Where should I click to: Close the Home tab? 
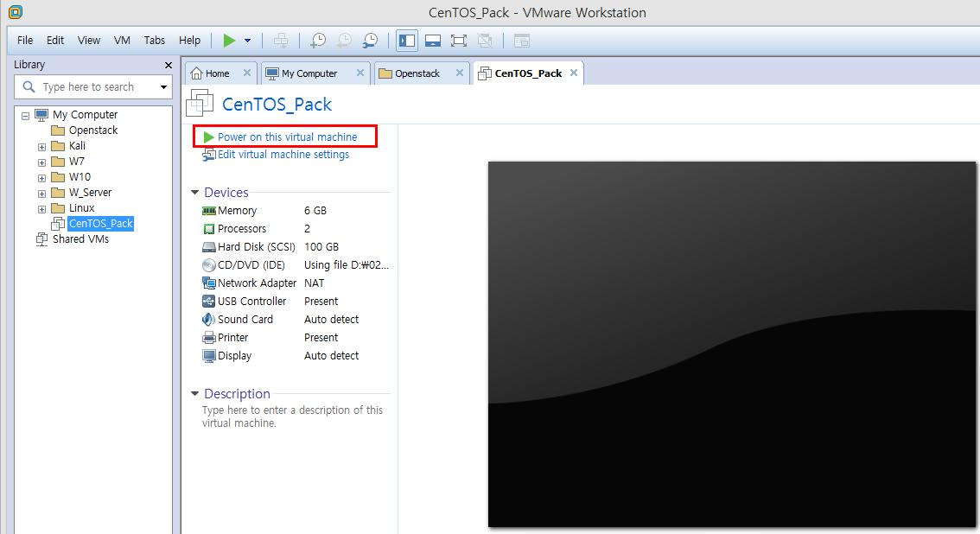247,73
